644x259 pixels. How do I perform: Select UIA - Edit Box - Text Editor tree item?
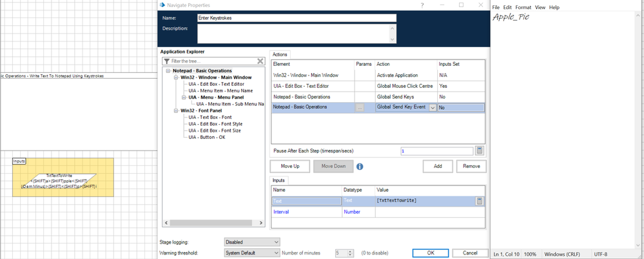[x=215, y=84]
